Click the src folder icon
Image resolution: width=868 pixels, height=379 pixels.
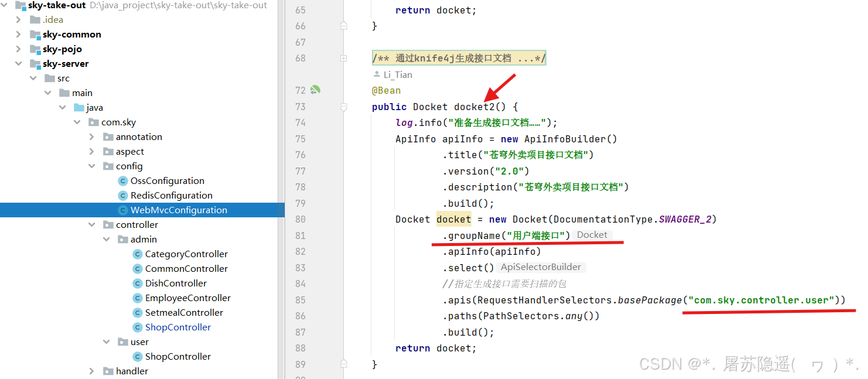[50, 78]
